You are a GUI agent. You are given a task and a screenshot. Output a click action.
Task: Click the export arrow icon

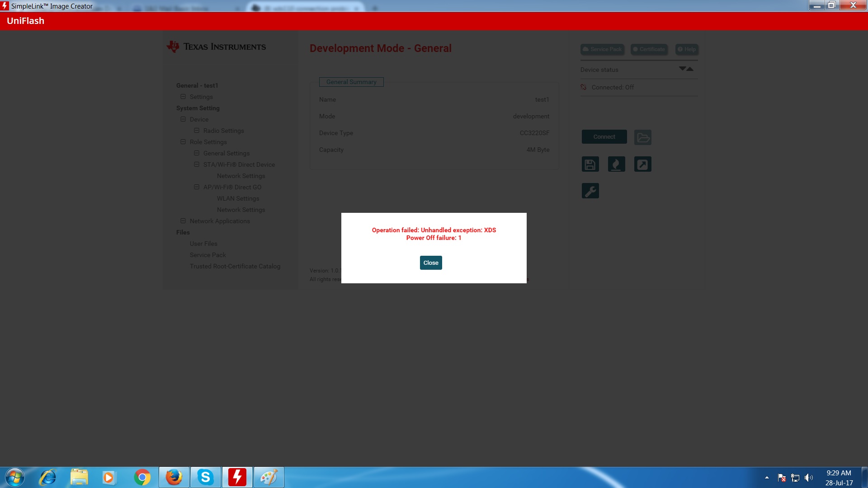pyautogui.click(x=642, y=164)
